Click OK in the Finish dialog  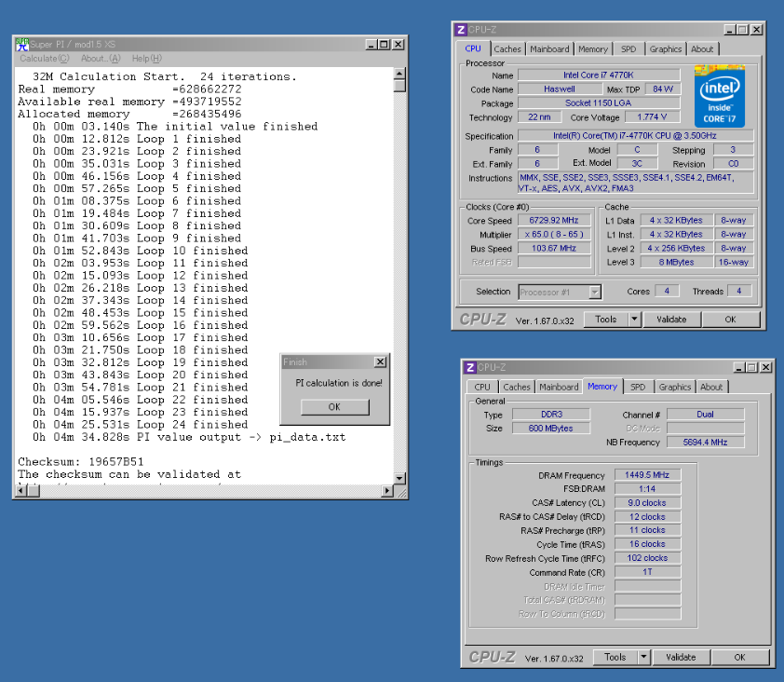(334, 407)
